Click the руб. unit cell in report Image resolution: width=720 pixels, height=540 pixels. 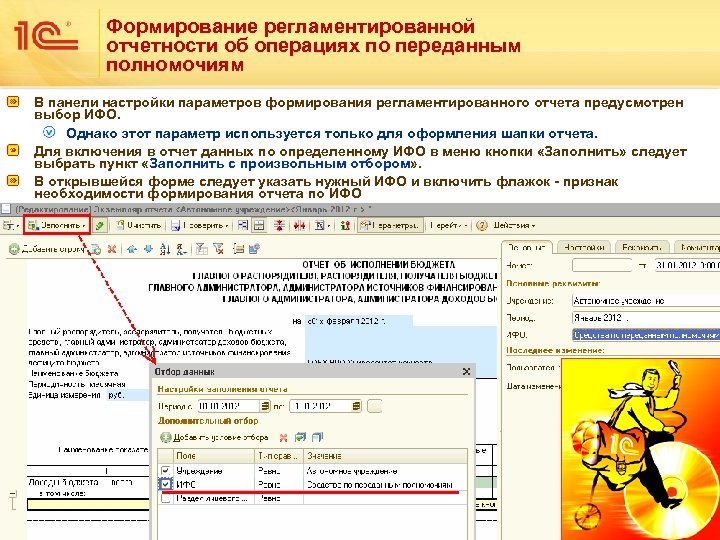[x=127, y=395]
